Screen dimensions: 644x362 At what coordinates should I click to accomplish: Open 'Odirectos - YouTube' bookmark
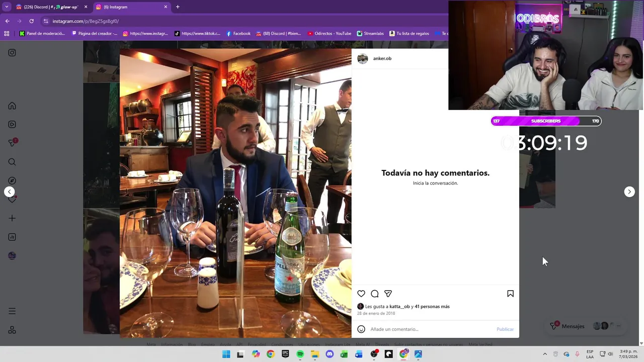(329, 34)
